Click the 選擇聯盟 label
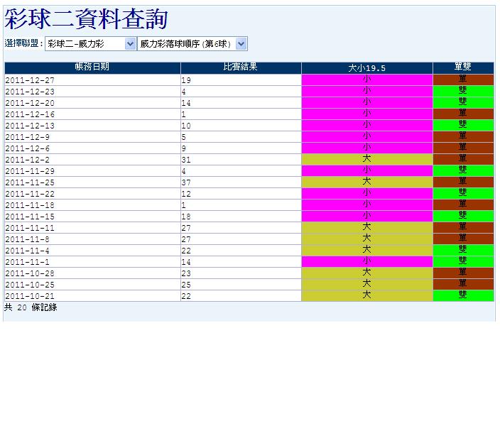500x448 pixels. pos(23,43)
